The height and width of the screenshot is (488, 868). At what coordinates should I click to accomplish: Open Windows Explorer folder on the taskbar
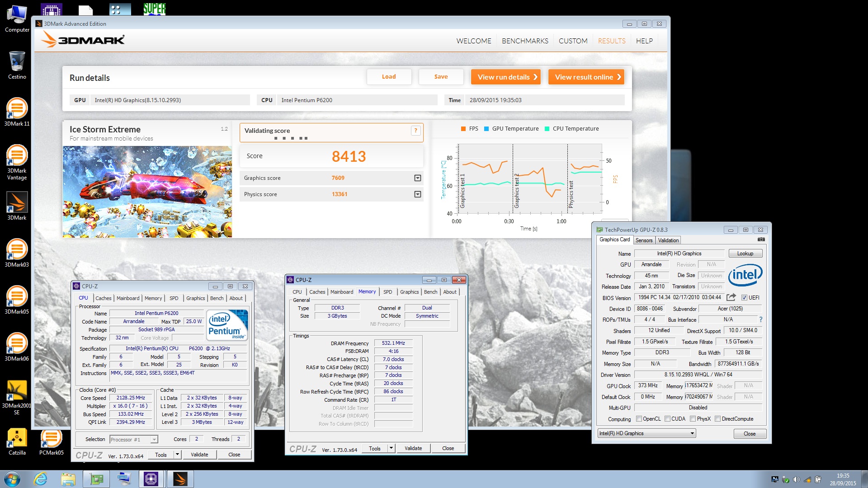[68, 479]
